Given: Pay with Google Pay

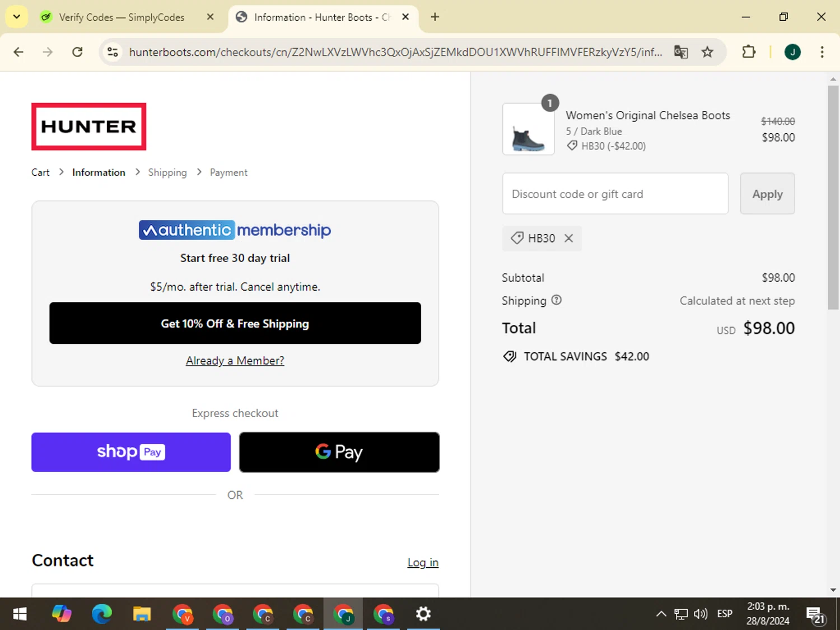Looking at the screenshot, I should click(x=339, y=452).
